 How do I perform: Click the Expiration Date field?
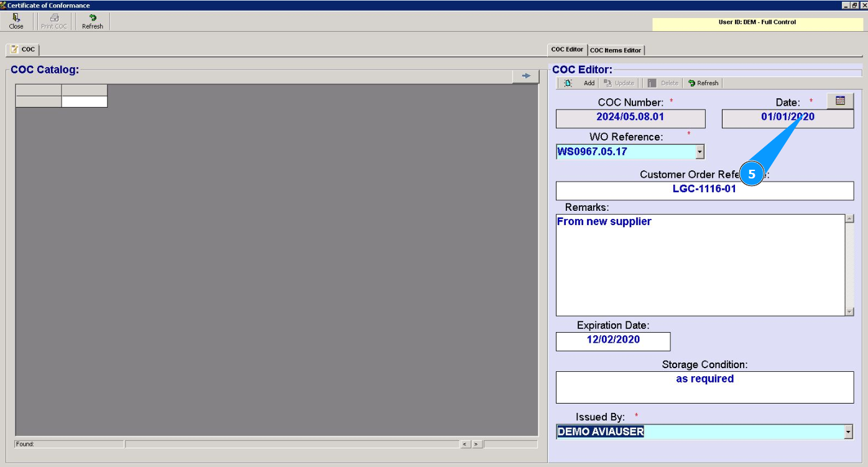click(613, 341)
